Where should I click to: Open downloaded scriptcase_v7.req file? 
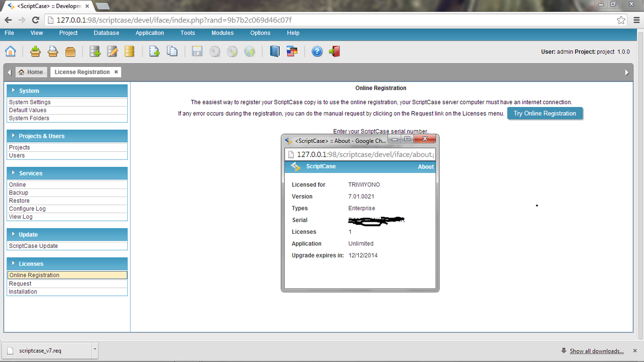click(x=46, y=350)
